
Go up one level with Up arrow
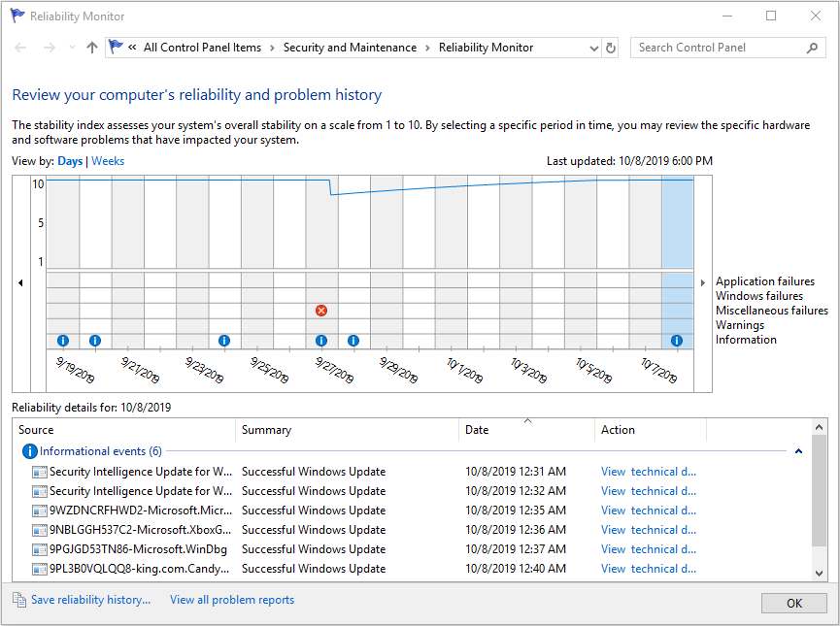point(92,48)
